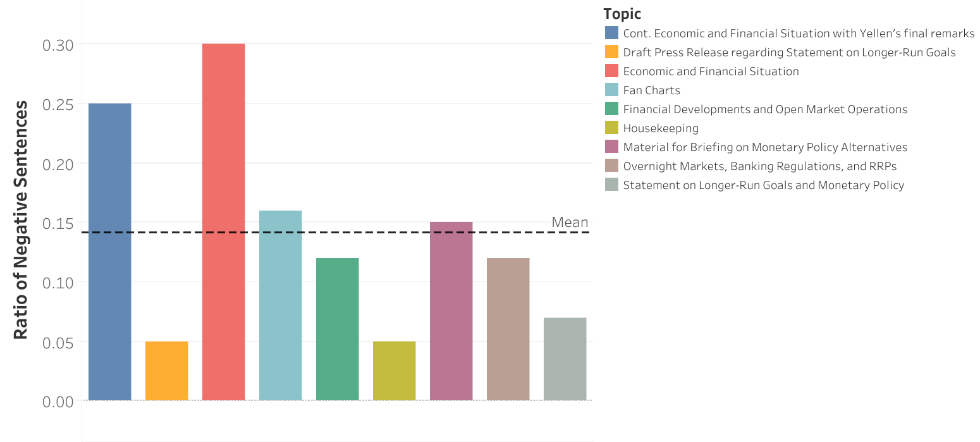The height and width of the screenshot is (442, 980).
Task: Click the green Financial Developments legend swatch
Action: coord(611,109)
